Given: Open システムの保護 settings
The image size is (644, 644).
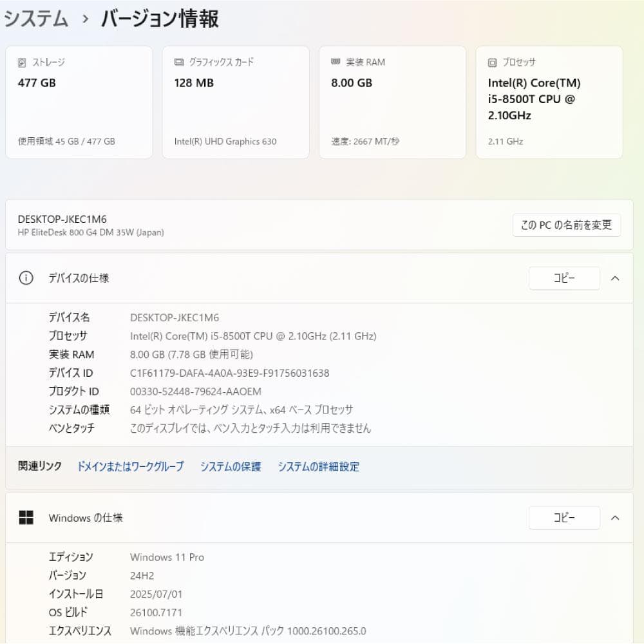Looking at the screenshot, I should 231,466.
